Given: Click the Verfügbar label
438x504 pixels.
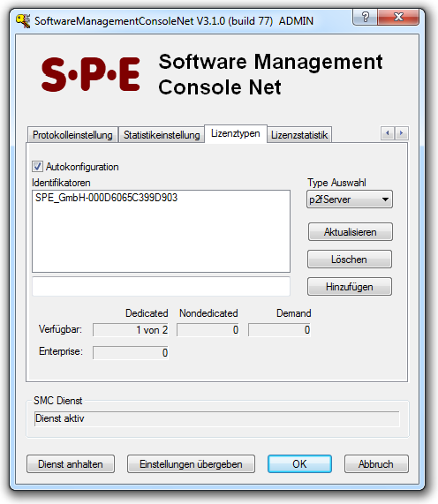Looking at the screenshot, I should click(x=60, y=329).
